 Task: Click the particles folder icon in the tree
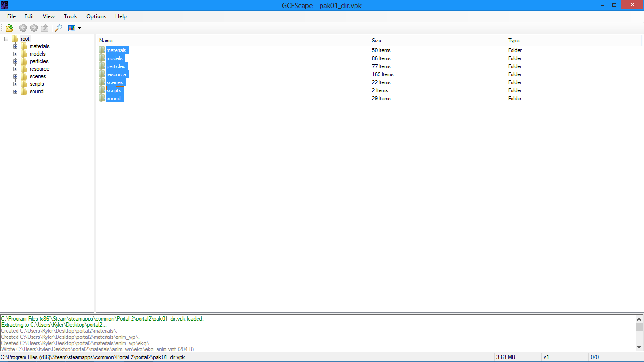tap(24, 61)
